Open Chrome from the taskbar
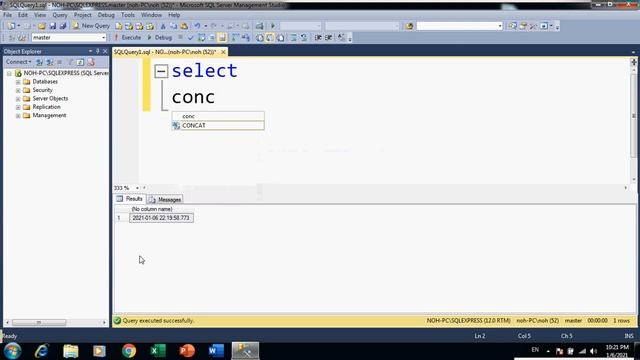The height and width of the screenshot is (360, 640). pyautogui.click(x=129, y=351)
